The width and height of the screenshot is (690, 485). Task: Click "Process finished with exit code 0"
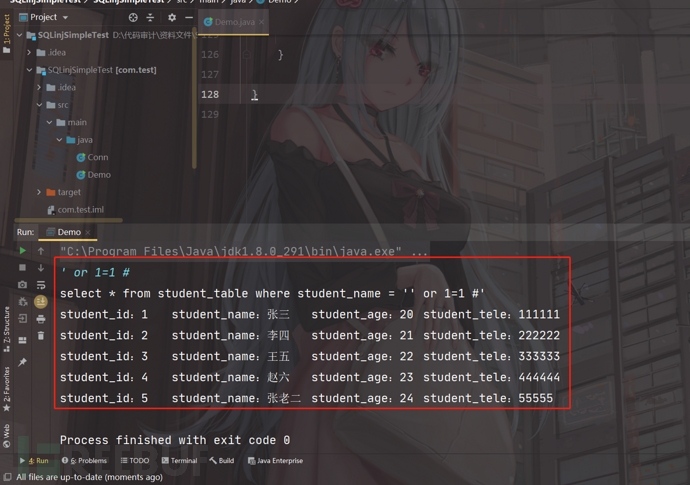(x=175, y=440)
